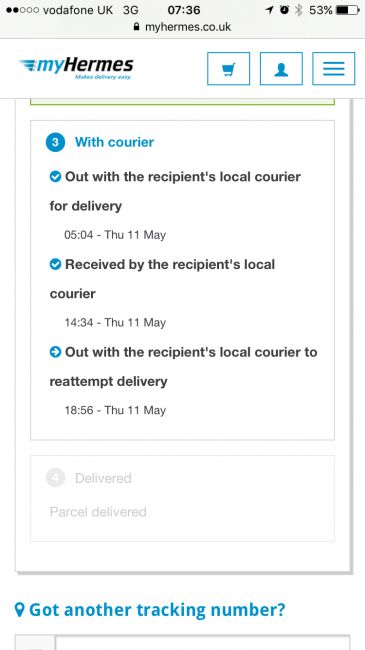365x650 pixels.
Task: Open the user account icon
Action: (x=281, y=68)
